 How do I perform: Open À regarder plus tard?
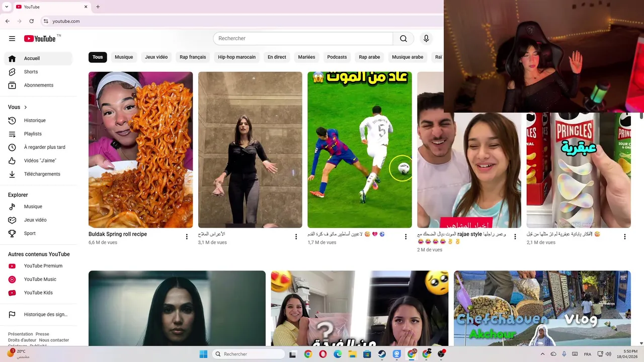pos(38,147)
